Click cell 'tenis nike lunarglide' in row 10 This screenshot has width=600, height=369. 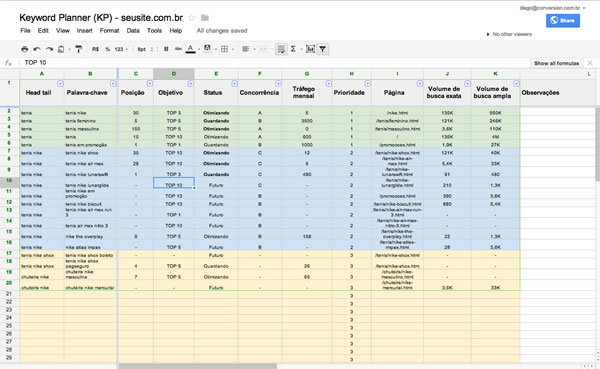click(x=90, y=183)
